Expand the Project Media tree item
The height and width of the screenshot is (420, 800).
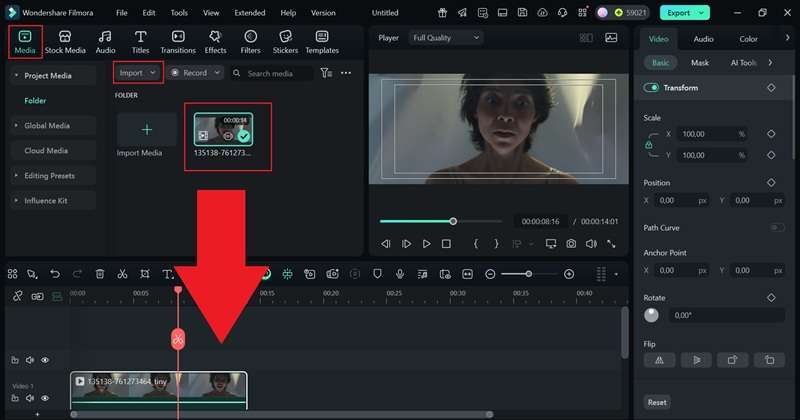click(x=16, y=76)
